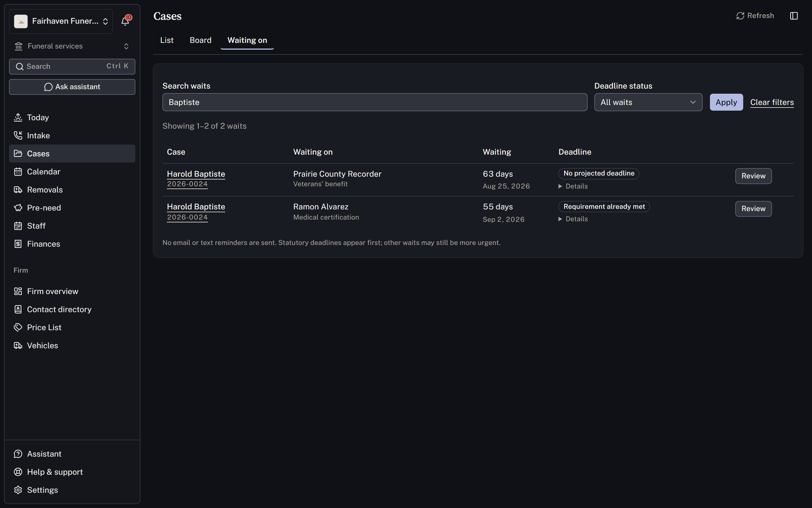The width and height of the screenshot is (812, 508).
Task: Click the Search waits input field
Action: click(375, 102)
